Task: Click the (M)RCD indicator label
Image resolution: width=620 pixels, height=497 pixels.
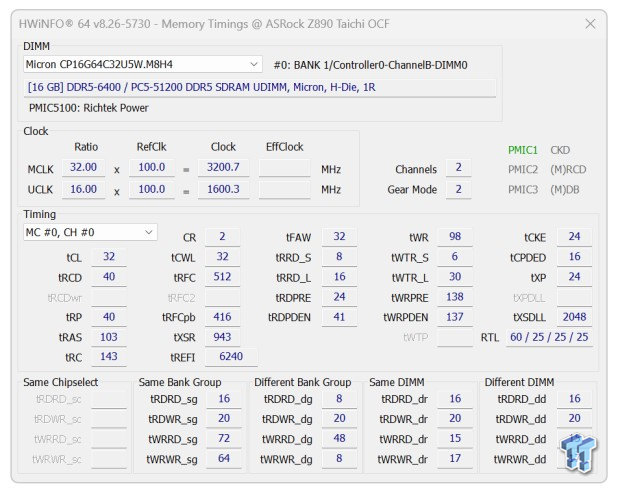Action: (x=568, y=170)
